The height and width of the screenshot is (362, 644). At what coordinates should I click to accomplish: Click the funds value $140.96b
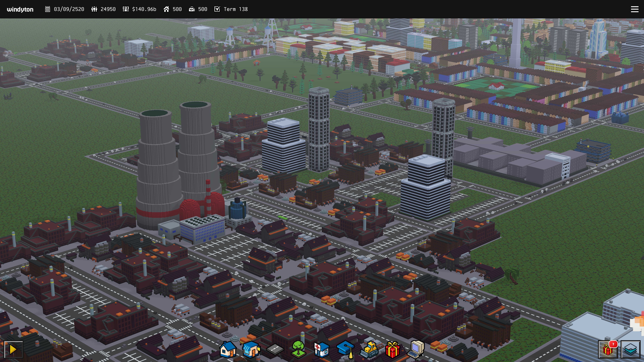144,9
